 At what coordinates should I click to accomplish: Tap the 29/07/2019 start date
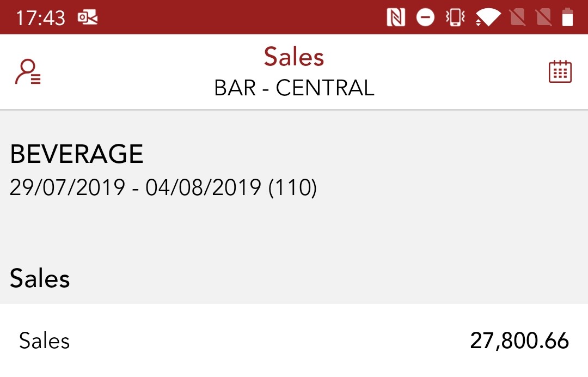pyautogui.click(x=68, y=188)
